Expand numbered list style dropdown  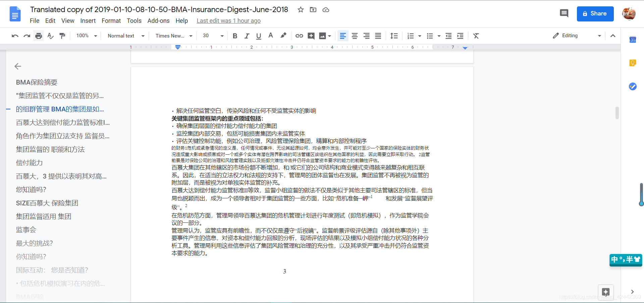pos(420,36)
